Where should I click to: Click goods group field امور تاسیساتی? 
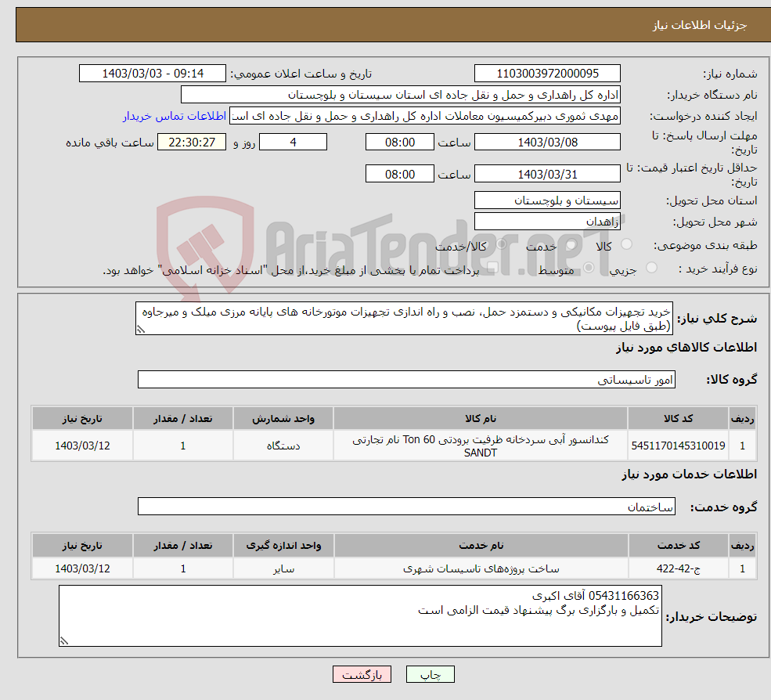click(x=406, y=380)
